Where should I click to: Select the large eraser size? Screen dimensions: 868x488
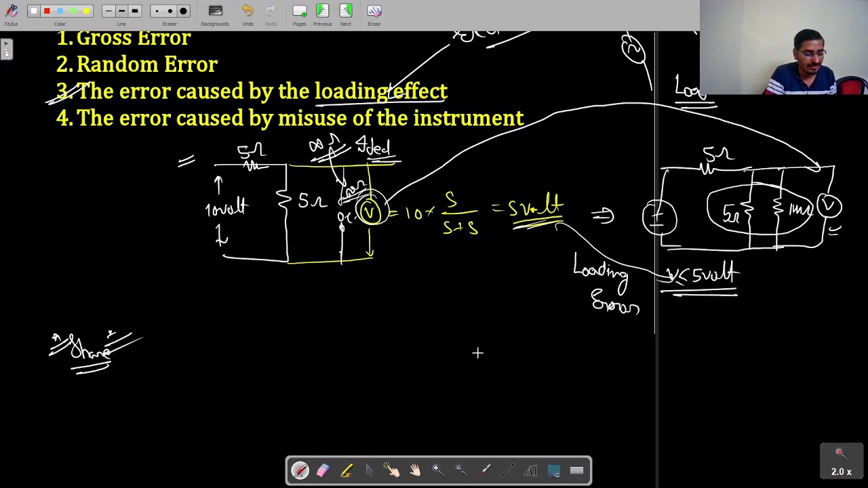[183, 11]
